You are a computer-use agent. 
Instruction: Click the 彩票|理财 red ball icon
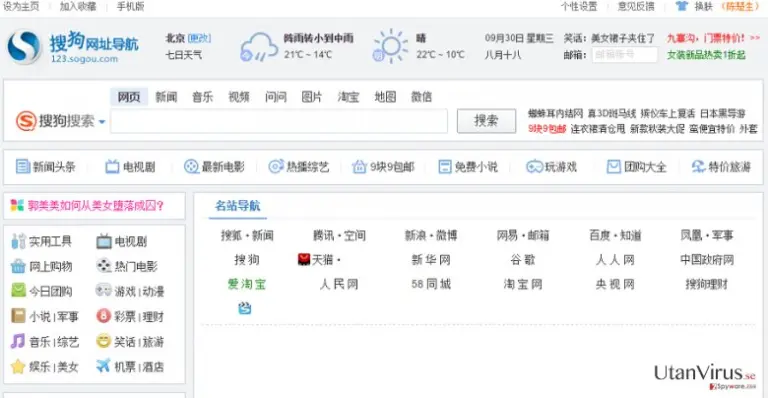pos(103,316)
